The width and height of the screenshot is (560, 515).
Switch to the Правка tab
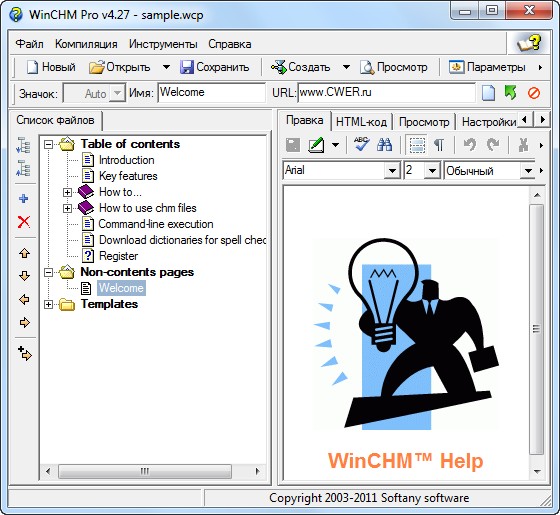305,121
